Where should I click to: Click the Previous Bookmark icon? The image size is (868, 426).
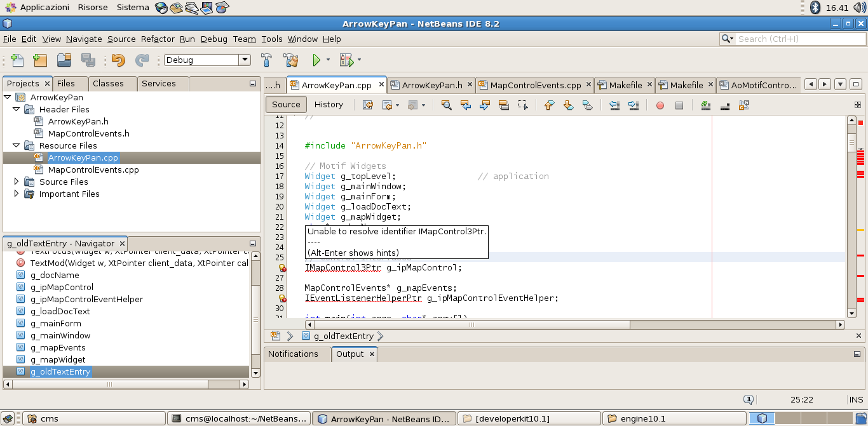tap(550, 105)
